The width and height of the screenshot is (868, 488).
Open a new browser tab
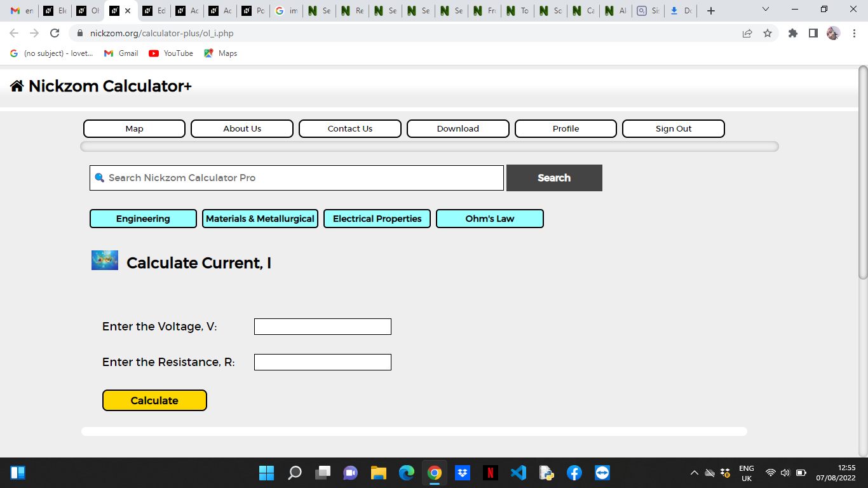pyautogui.click(x=711, y=11)
